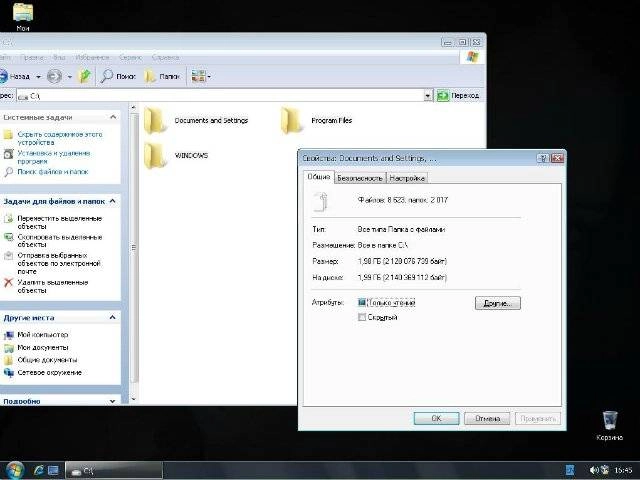Screen dimensions: 640x480
Task: Open Сетевое окружение in Other Places
Action: (49, 373)
